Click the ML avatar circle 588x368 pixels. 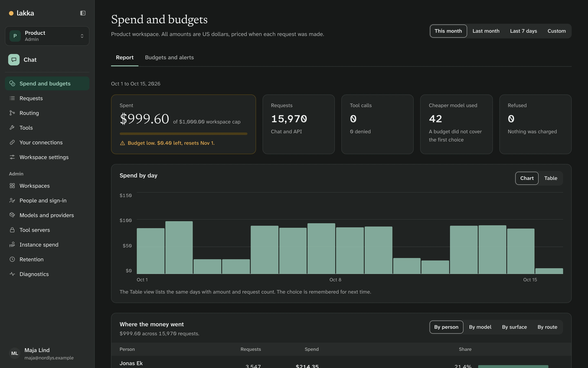[14, 354]
